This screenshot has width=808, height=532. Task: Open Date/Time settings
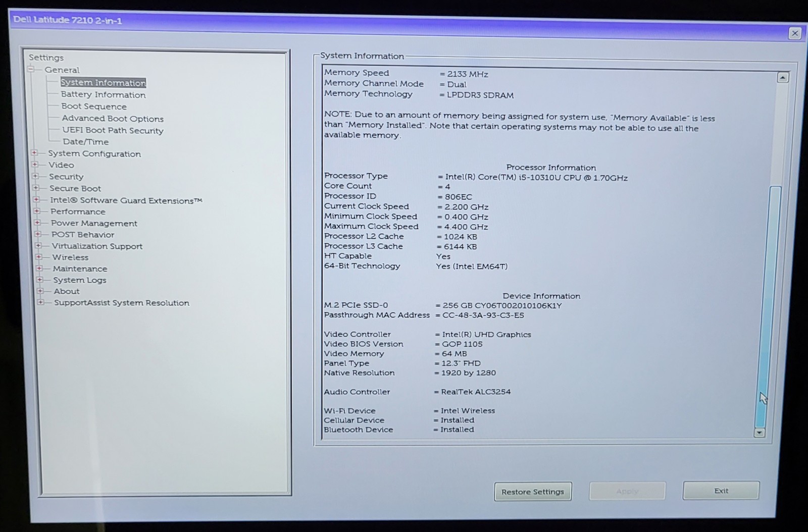point(85,142)
